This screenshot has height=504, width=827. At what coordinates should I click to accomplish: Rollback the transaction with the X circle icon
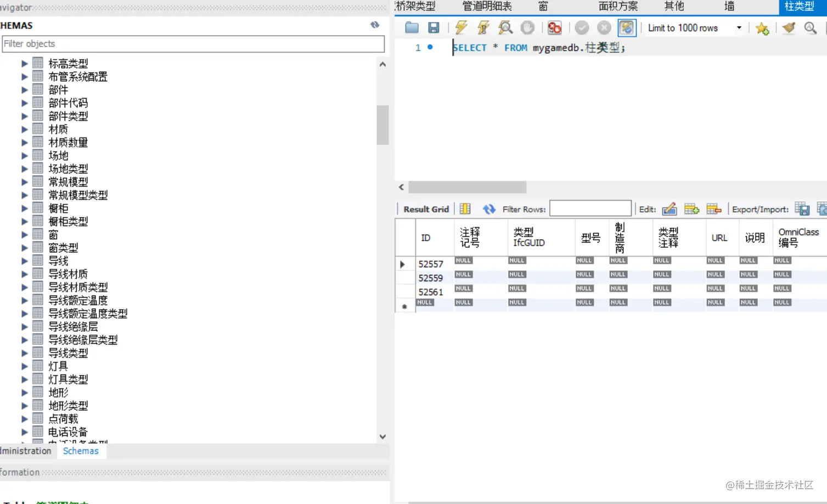click(x=604, y=28)
